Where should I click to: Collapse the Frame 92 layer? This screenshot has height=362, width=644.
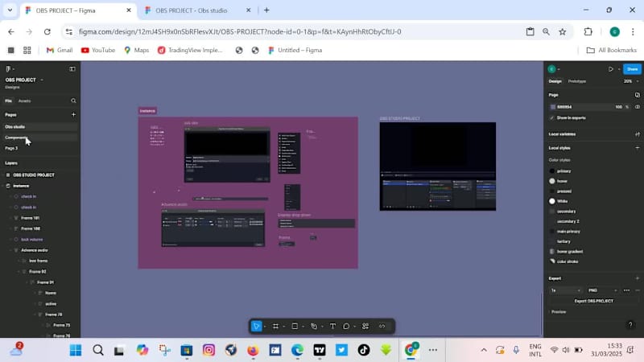pos(19,272)
